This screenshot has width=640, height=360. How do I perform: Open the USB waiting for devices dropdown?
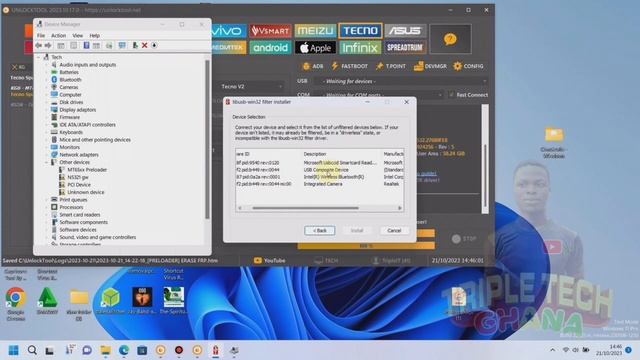click(400, 81)
